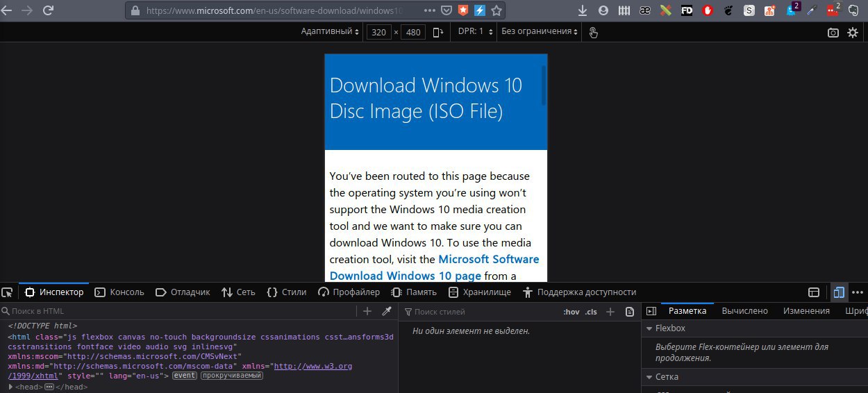Click the viewport width field 320
This screenshot has width=868, height=393.
click(x=378, y=32)
